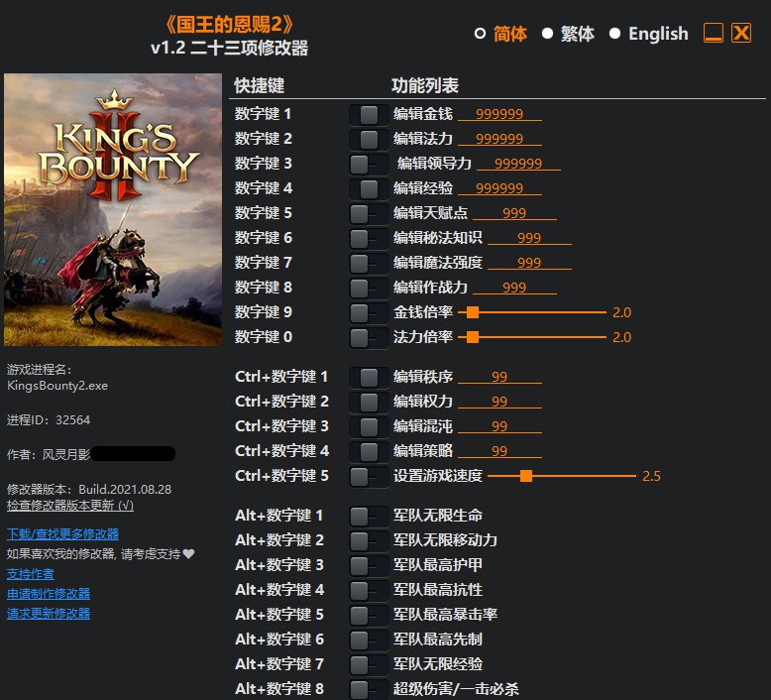Open the 下载/查找更多修改器 link
The height and width of the screenshot is (700, 771).
point(63,534)
